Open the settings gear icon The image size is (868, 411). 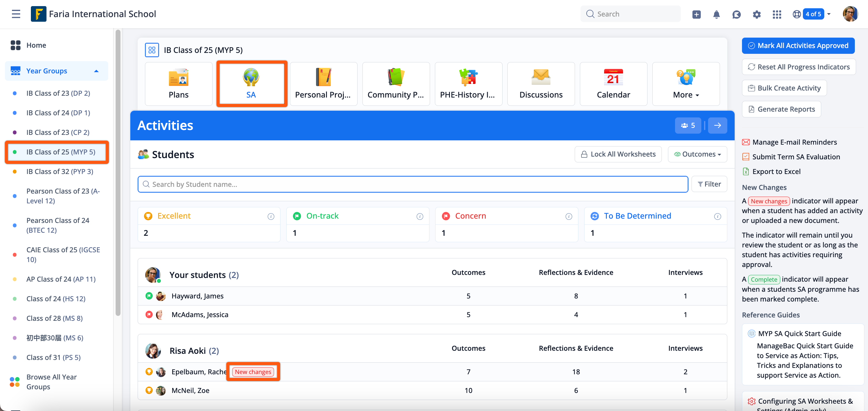pyautogui.click(x=756, y=14)
